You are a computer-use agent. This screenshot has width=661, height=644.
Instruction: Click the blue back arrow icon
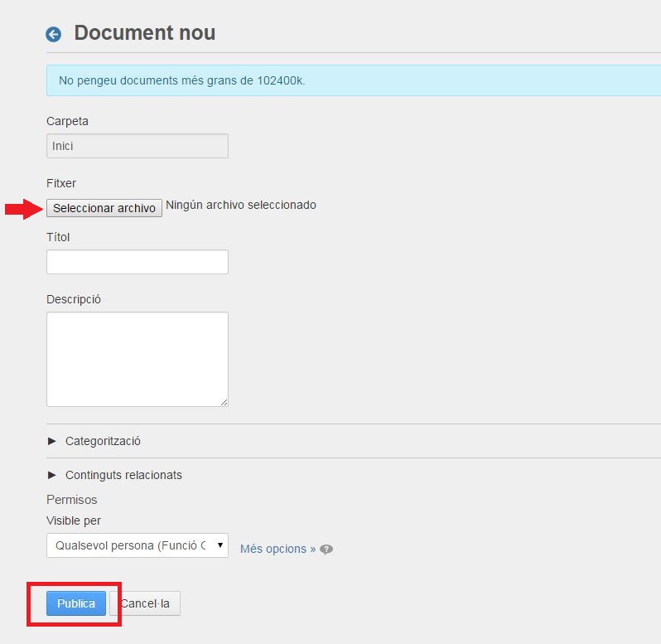(54, 34)
